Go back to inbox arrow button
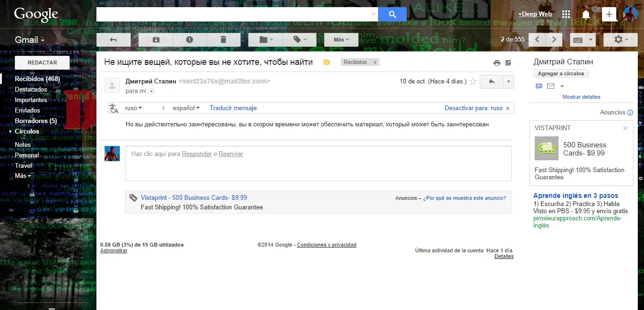This screenshot has height=310, width=644. pos(114,40)
